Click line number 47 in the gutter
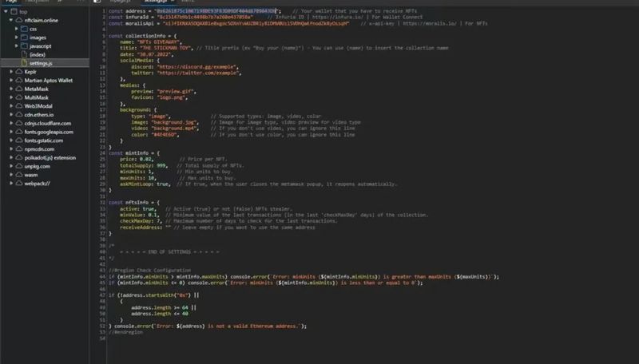639x364 pixels. [x=103, y=295]
